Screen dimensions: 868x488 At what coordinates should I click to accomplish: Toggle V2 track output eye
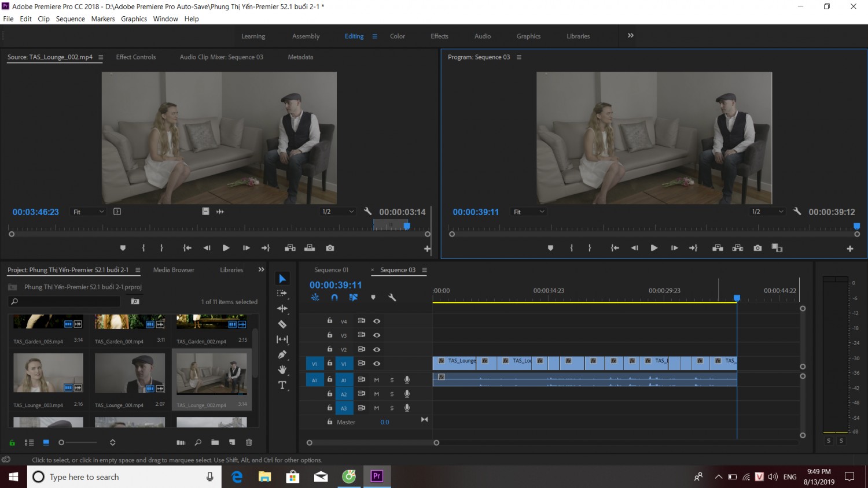coord(377,349)
